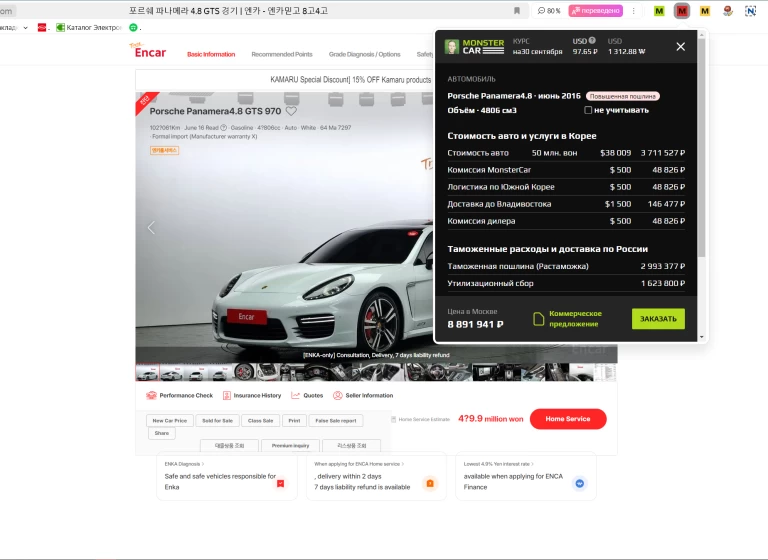Switch to the Basic Information tab

(211, 54)
